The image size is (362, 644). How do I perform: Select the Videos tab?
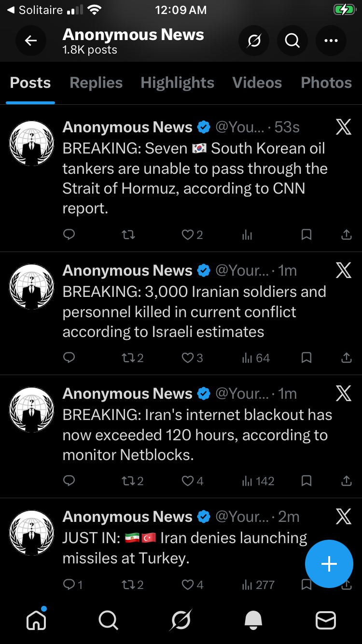[x=257, y=83]
